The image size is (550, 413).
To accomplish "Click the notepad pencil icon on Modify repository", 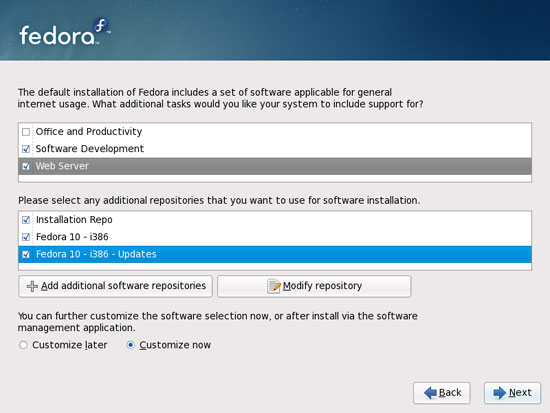I will 274,286.
